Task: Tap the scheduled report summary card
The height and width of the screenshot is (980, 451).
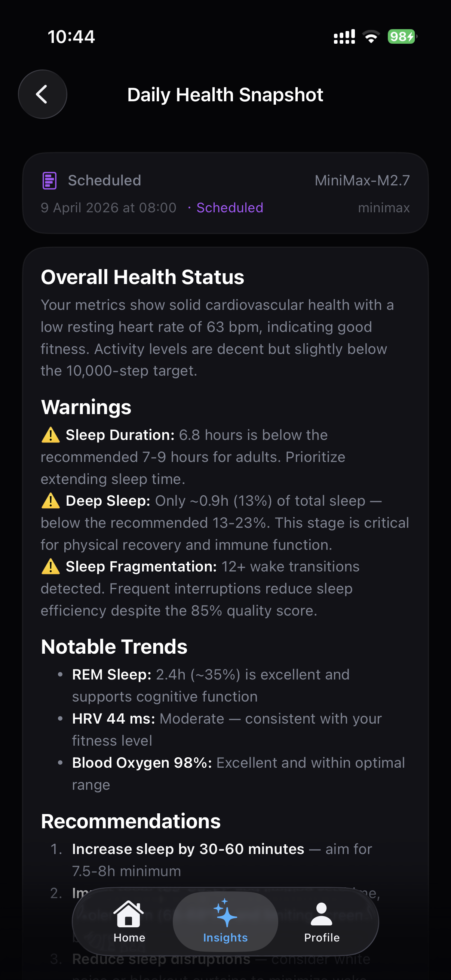Action: click(225, 193)
